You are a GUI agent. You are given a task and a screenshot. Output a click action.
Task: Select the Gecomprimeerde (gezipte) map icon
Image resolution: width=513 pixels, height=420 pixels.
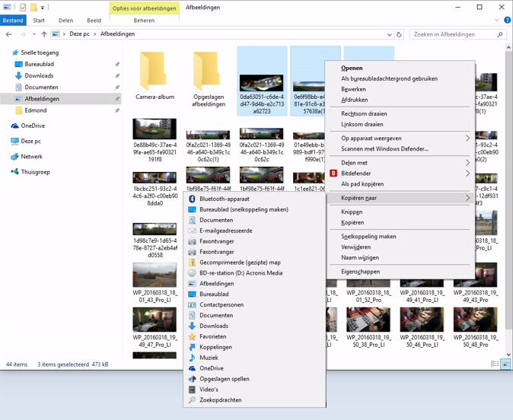[193, 262]
